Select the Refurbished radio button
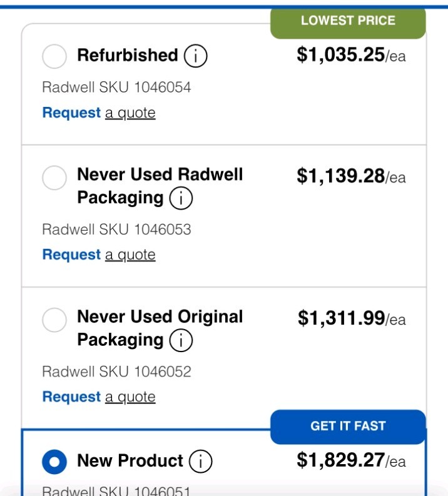The image size is (448, 496). (x=54, y=56)
